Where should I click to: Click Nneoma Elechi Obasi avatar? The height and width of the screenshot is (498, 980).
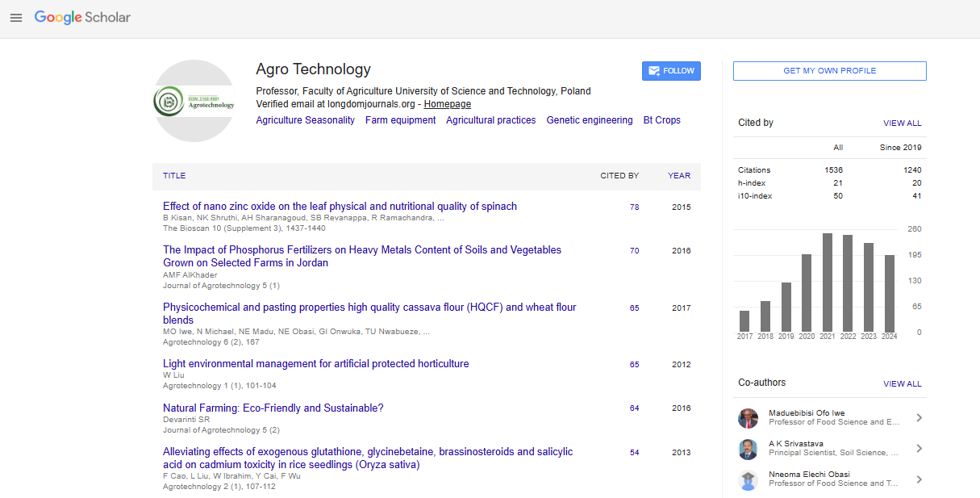point(749,479)
